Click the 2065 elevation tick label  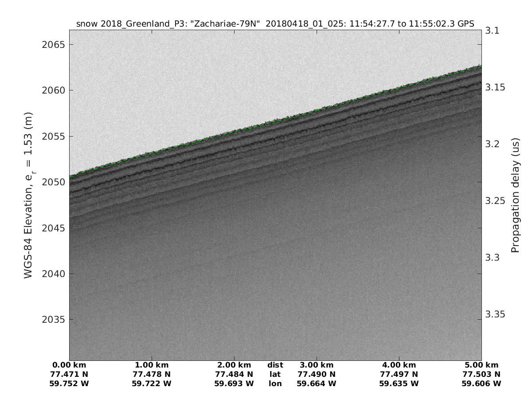tap(53, 45)
